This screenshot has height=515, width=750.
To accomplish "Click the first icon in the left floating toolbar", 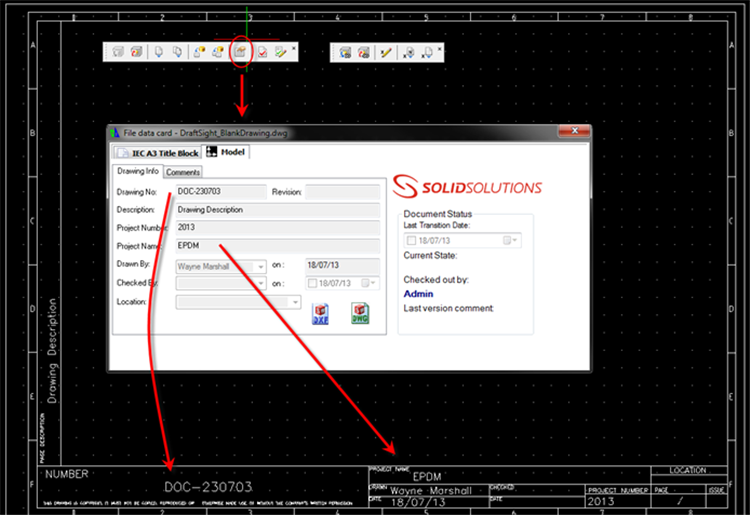I will [118, 53].
